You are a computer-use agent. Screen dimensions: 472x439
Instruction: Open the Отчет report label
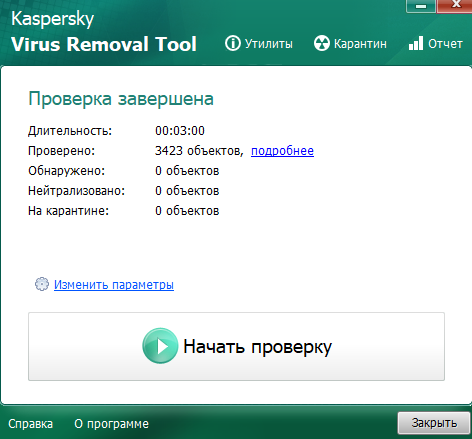(x=445, y=44)
